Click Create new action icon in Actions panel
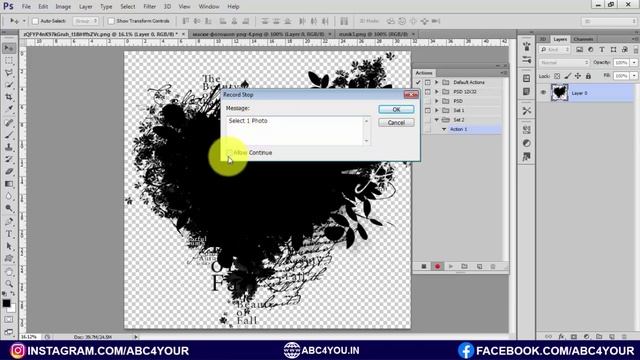The height and width of the screenshot is (360, 640). pos(479,267)
